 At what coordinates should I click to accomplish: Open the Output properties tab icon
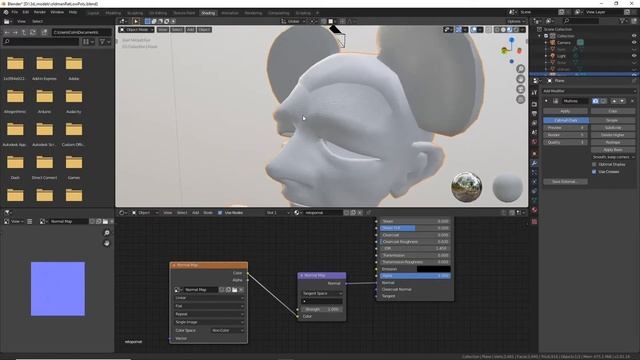[x=534, y=113]
